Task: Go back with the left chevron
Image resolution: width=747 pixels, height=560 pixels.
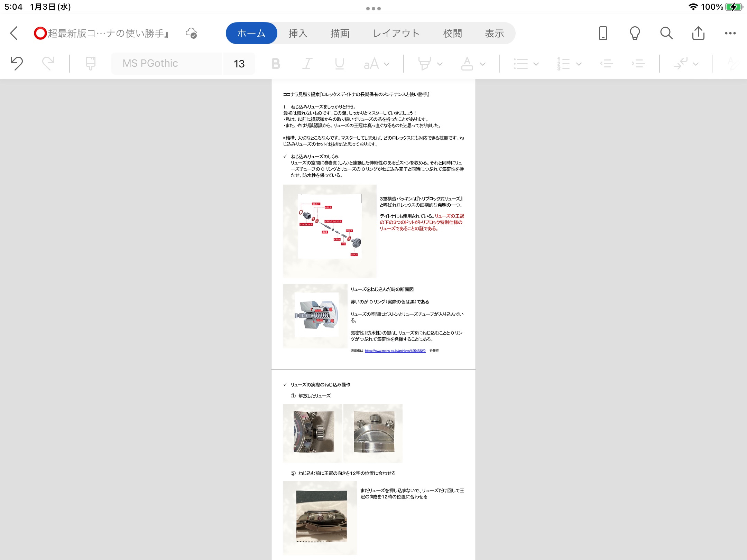Action: coord(14,33)
